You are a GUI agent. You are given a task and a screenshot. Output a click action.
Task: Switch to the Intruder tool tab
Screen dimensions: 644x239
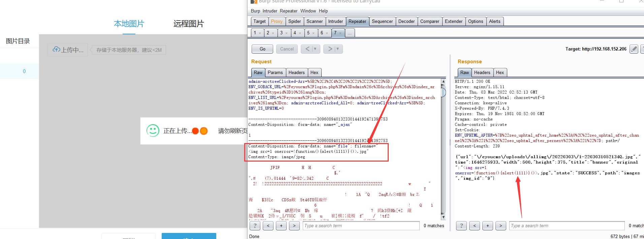[335, 21]
